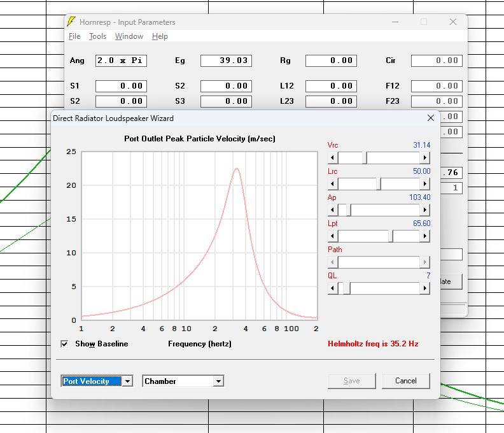Click the Lrc value 50.00
Screen dimensions: 504x433
(421, 171)
